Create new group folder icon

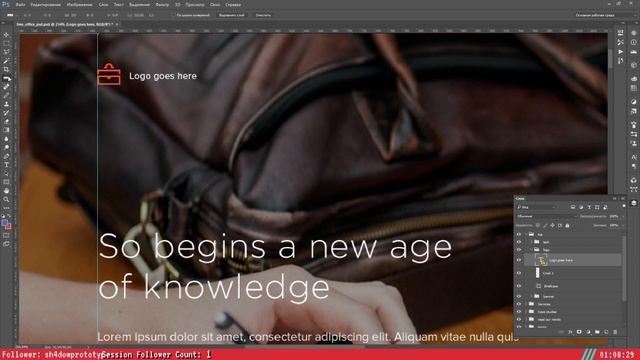point(597,332)
